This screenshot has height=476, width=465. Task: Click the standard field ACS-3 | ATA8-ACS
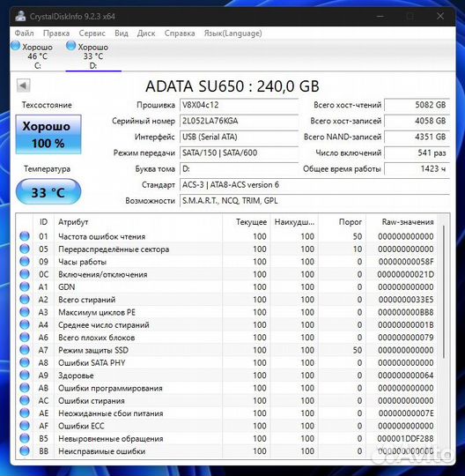point(314,185)
